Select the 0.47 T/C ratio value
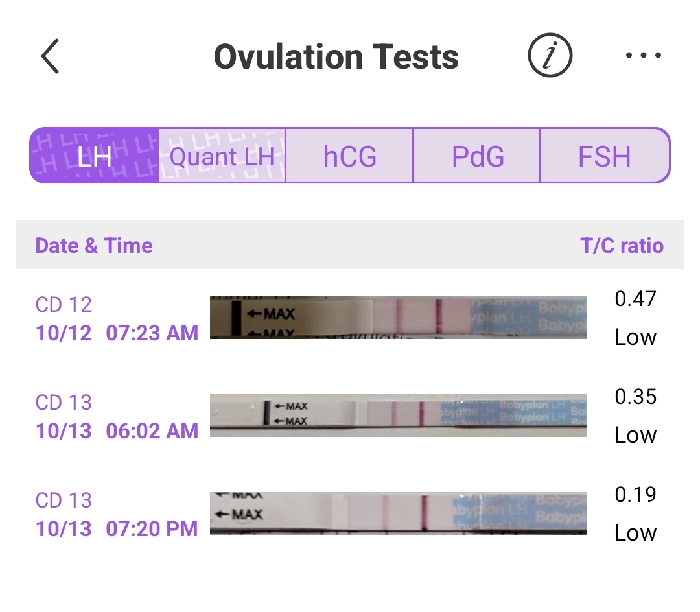The image size is (700, 612). pos(635,299)
